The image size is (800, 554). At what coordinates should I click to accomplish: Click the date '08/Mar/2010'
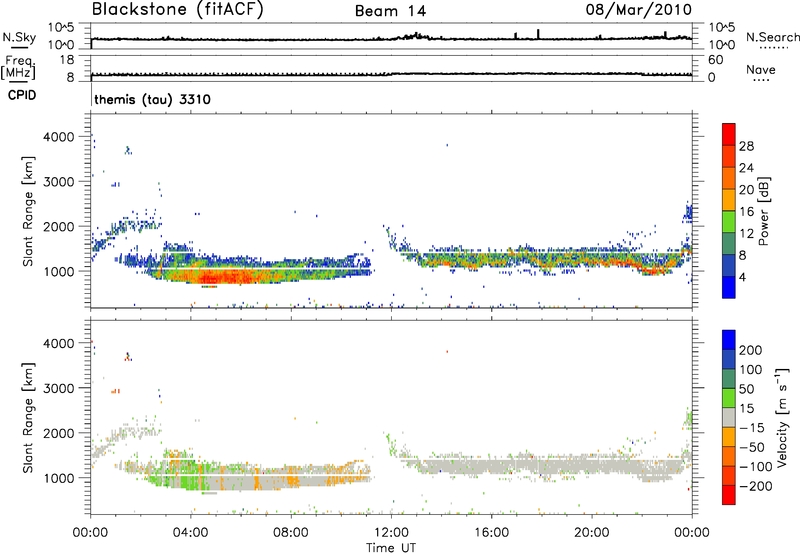pos(638,9)
